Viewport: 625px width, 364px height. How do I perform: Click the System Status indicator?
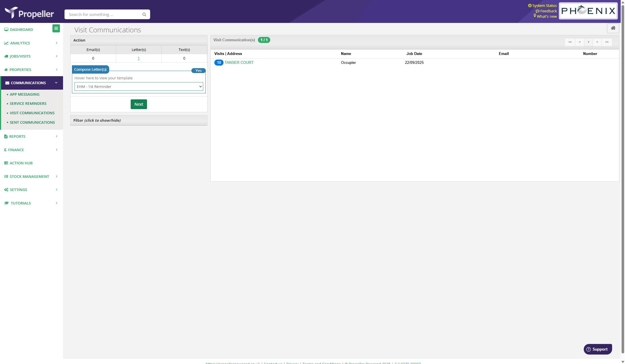point(542,5)
